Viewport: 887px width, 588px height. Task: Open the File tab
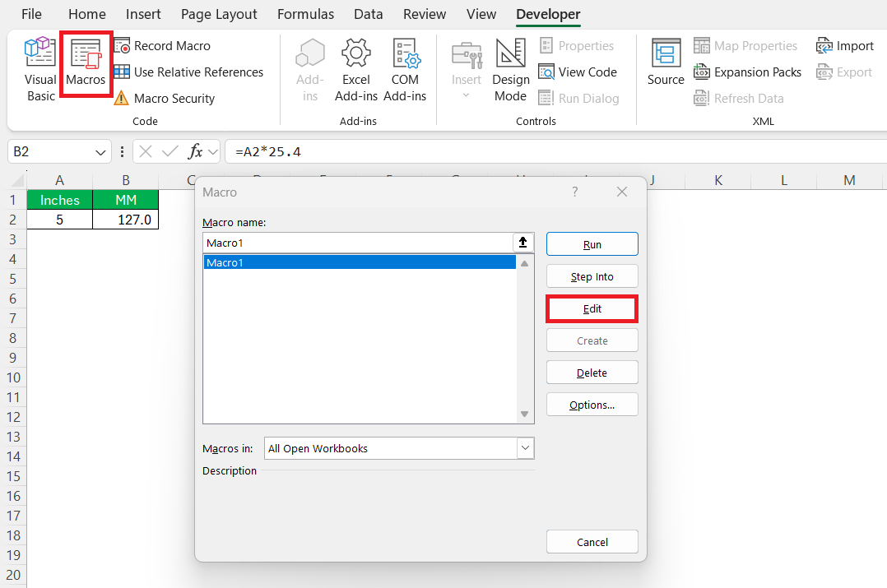(31, 14)
